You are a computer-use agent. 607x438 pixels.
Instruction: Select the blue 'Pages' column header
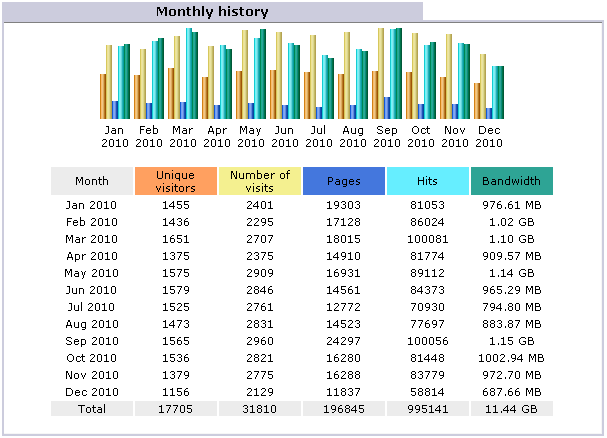tap(343, 181)
